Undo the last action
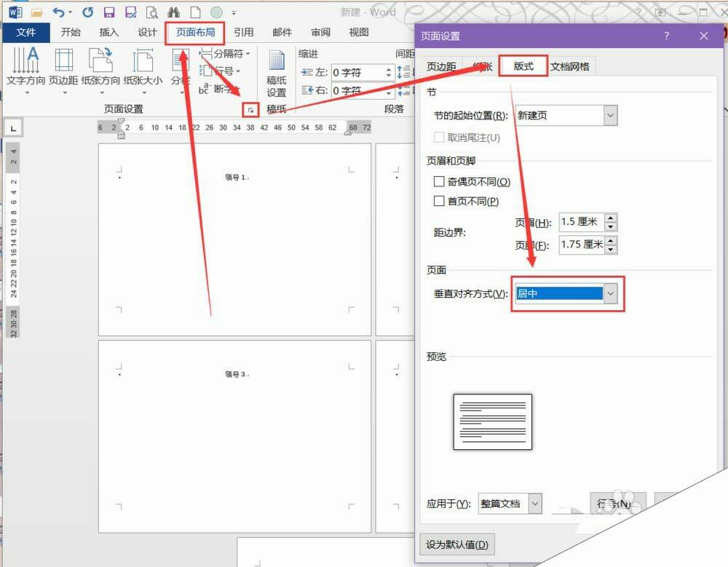This screenshot has width=728, height=567. point(58,12)
